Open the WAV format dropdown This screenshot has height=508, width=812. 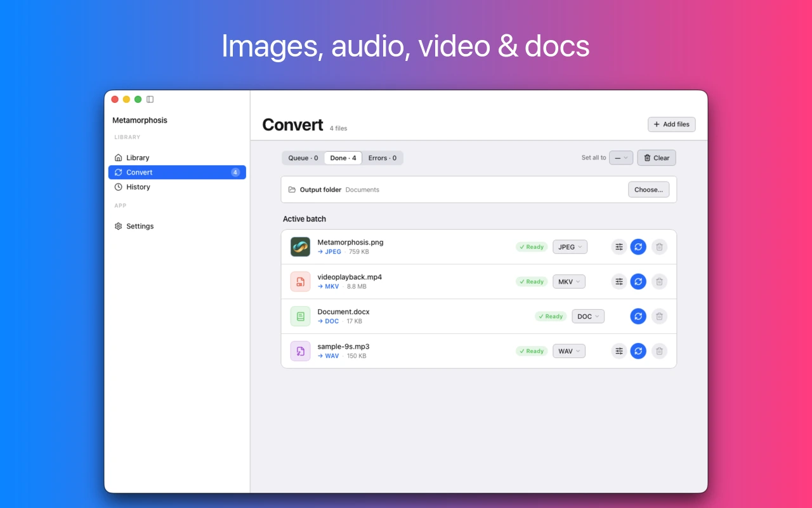tap(569, 351)
